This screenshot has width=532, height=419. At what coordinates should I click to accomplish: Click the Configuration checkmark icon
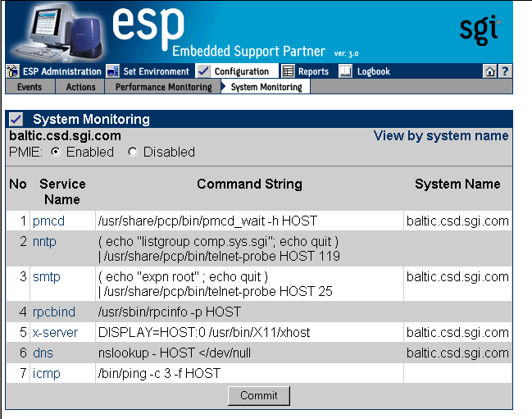click(203, 71)
